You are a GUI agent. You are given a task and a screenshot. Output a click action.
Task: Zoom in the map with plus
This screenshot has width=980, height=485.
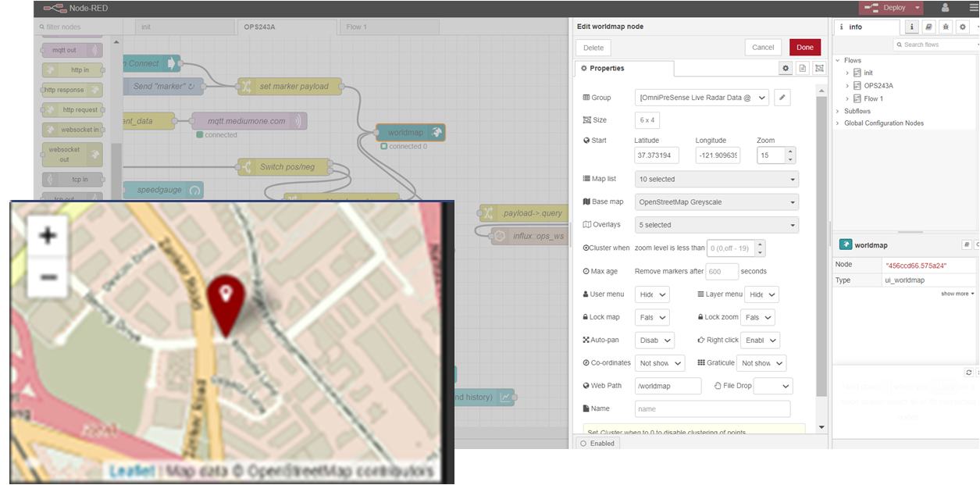(48, 235)
